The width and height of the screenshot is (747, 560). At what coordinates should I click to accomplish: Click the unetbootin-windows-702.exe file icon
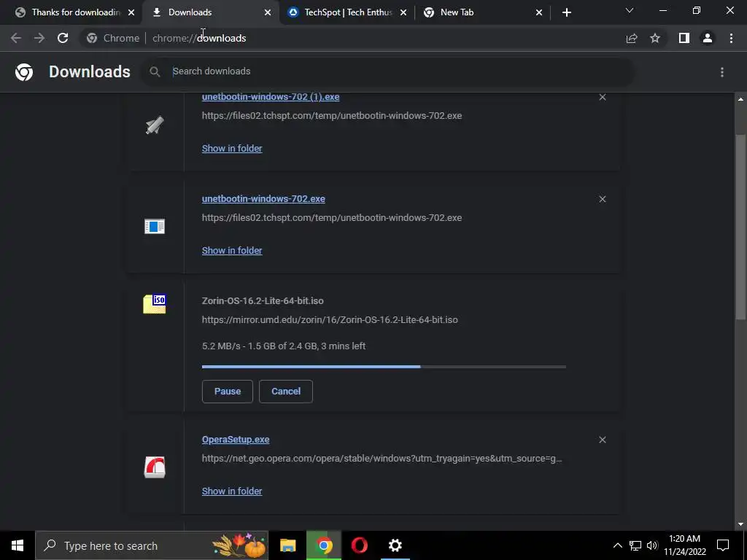[155, 226]
